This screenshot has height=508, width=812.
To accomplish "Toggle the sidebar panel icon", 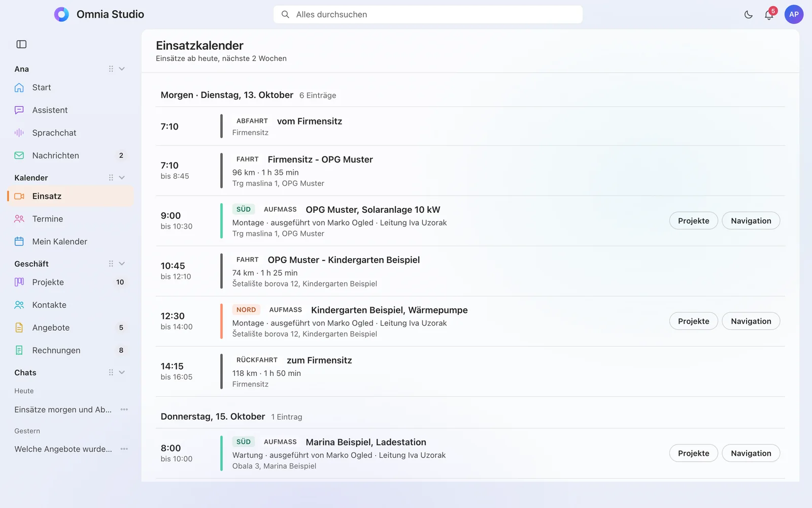I will pyautogui.click(x=21, y=44).
